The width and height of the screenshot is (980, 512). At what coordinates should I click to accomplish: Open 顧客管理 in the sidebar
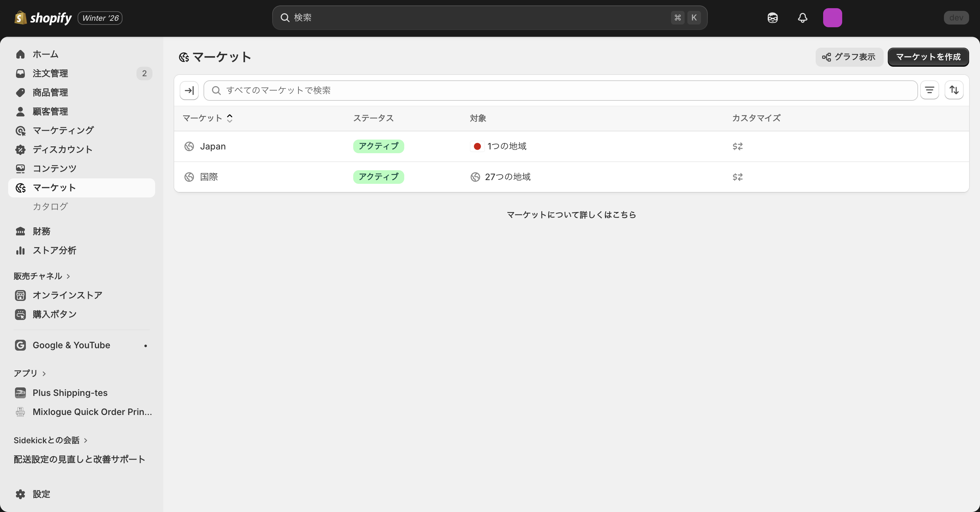[50, 111]
